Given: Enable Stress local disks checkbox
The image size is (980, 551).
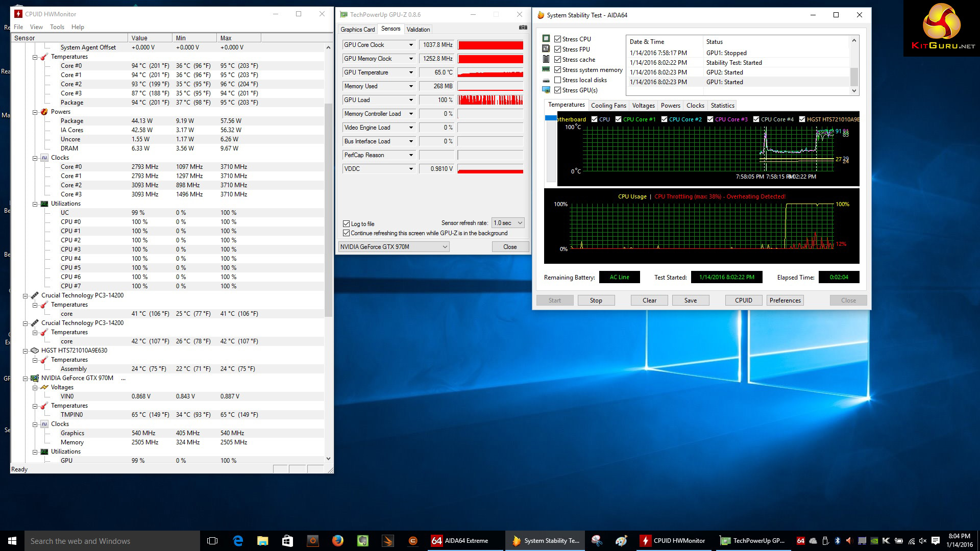Looking at the screenshot, I should pyautogui.click(x=558, y=80).
